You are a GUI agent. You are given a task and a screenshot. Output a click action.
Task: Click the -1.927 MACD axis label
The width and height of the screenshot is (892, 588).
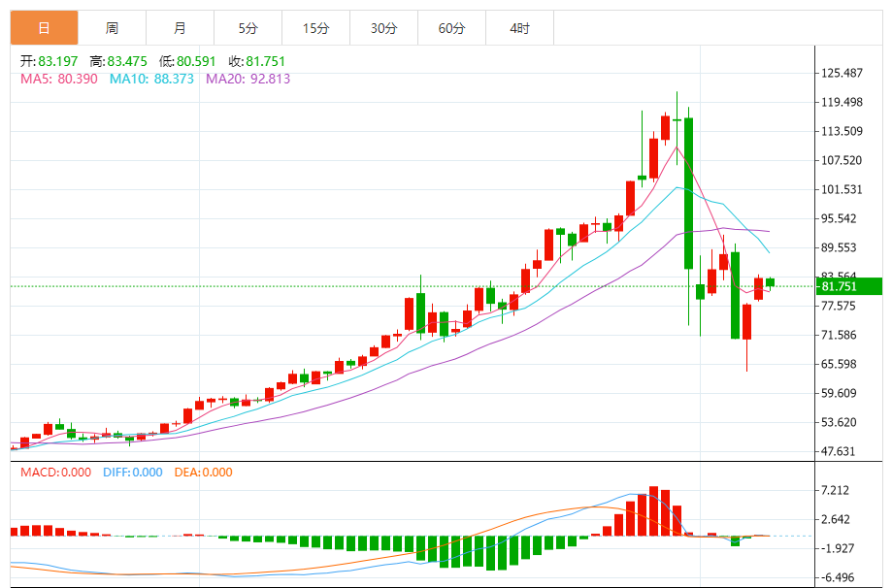[837, 548]
